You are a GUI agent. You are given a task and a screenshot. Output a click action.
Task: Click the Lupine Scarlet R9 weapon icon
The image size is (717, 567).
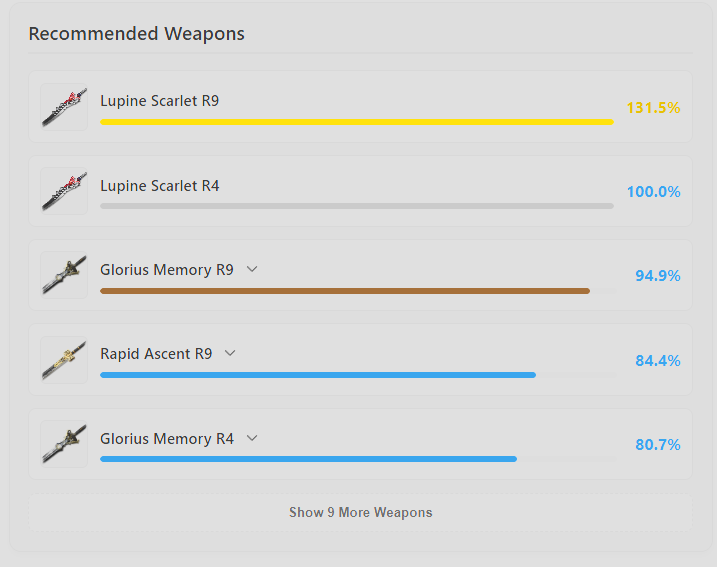click(x=64, y=107)
